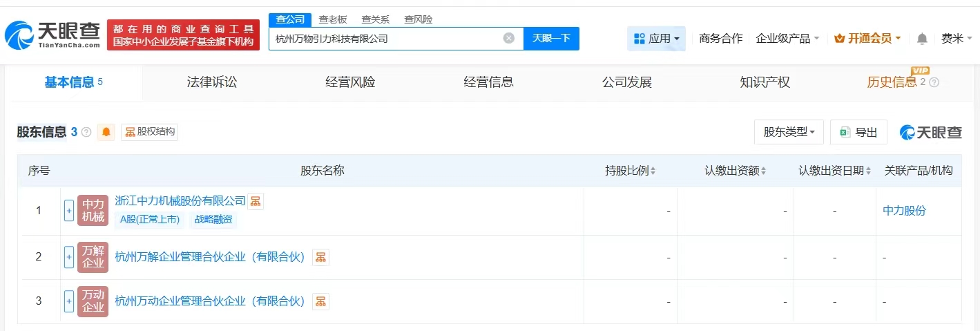Click the 中力机械 logo badge
Image resolution: width=980 pixels, height=331 pixels.
93,211
